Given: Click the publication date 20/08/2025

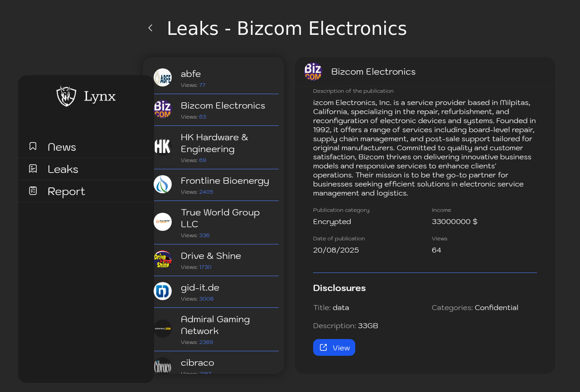Looking at the screenshot, I should pos(336,250).
